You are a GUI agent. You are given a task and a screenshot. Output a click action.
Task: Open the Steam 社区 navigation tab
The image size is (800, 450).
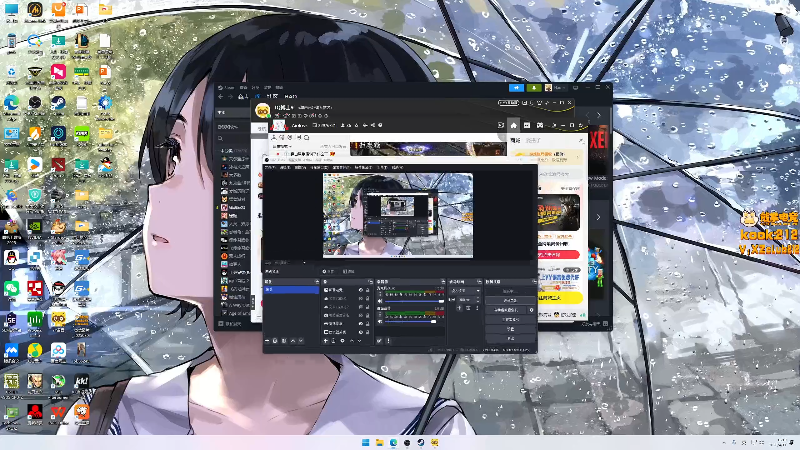point(272,96)
